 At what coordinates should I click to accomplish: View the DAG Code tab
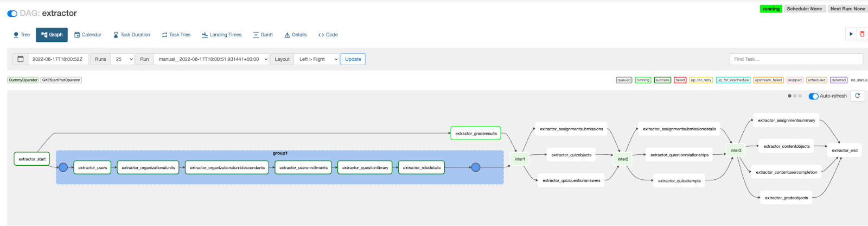[x=328, y=35]
